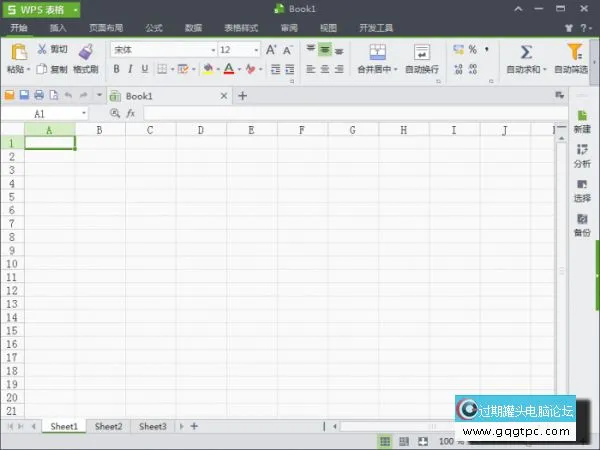Toggle Bold formatting
The image size is (600, 450).
pyautogui.click(x=116, y=69)
